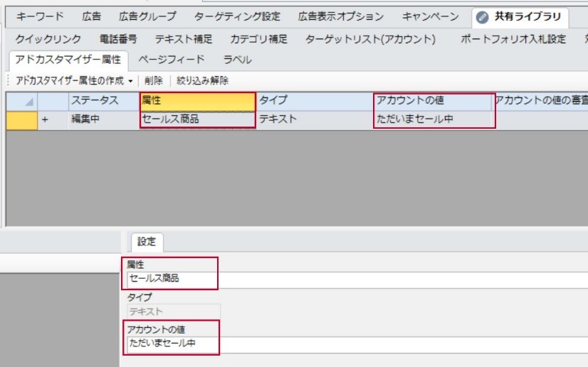Click the + marker in the first row
The width and height of the screenshot is (588, 367).
click(45, 119)
